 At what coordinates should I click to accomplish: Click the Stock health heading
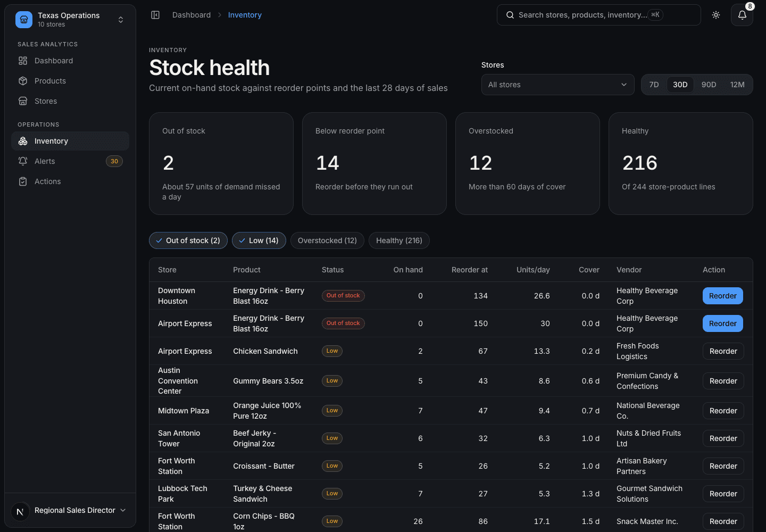pyautogui.click(x=210, y=68)
